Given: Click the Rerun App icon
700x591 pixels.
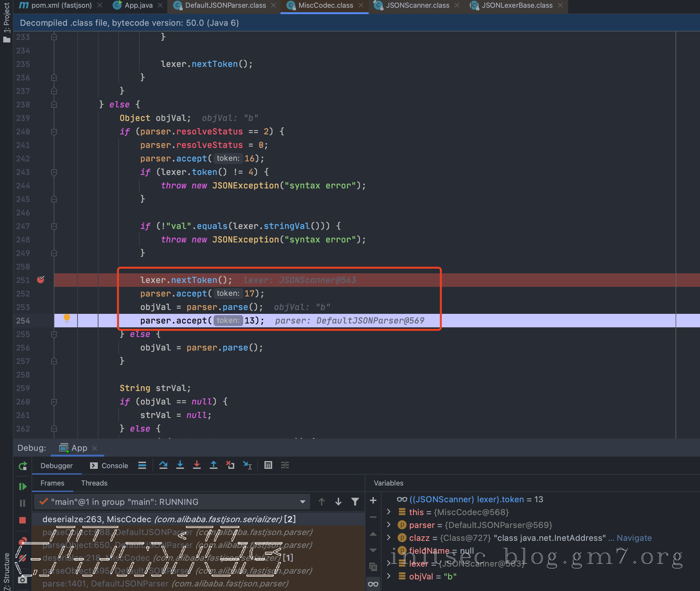Looking at the screenshot, I should point(23,466).
